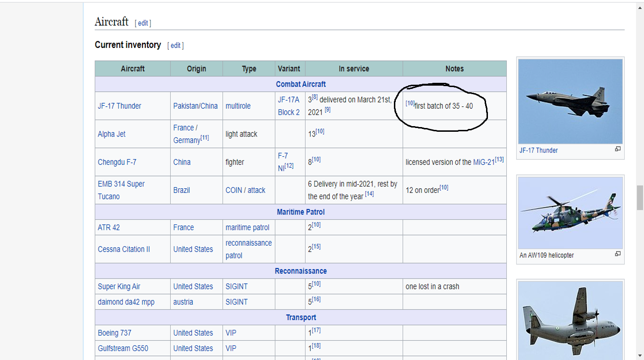
Task: Open maritime patrol type link
Action: (x=247, y=228)
